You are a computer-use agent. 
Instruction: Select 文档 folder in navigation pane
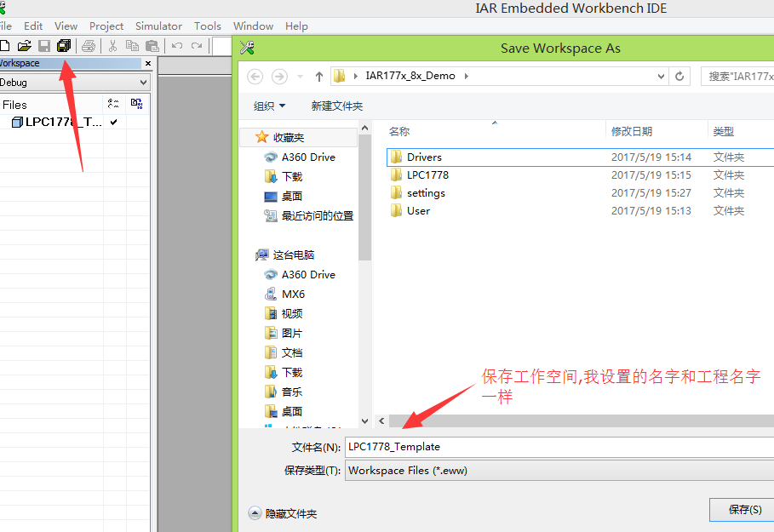[x=284, y=353]
